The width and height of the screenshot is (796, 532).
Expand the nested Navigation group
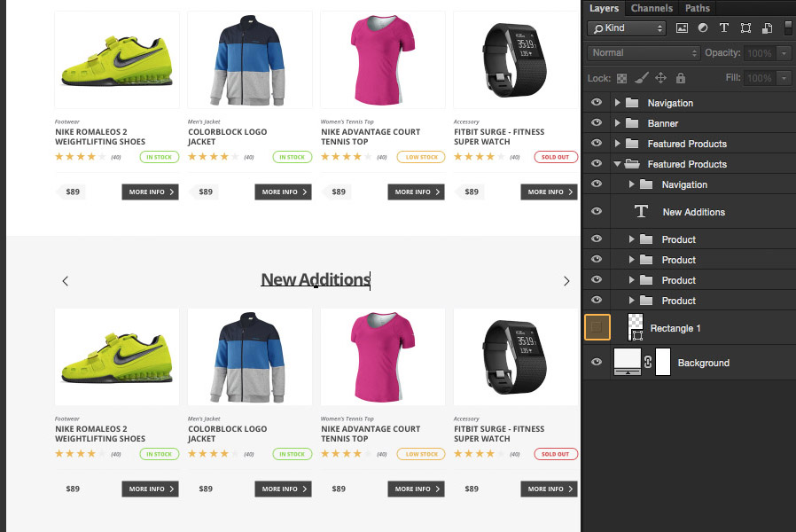[x=631, y=184]
